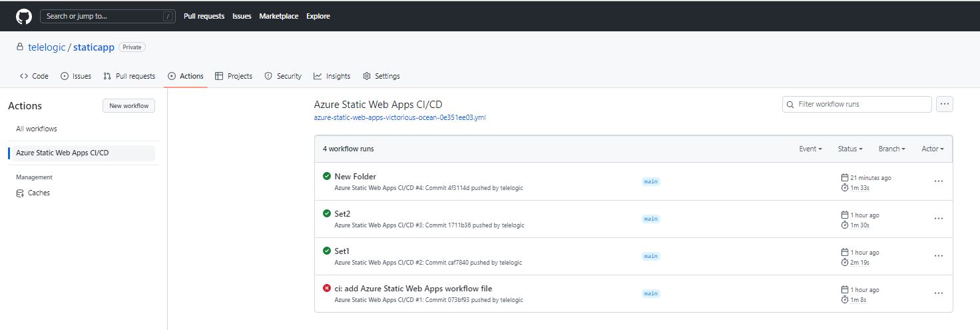The width and height of the screenshot is (980, 330).
Task: Switch to the repository Pull requests tab
Action: coord(129,76)
